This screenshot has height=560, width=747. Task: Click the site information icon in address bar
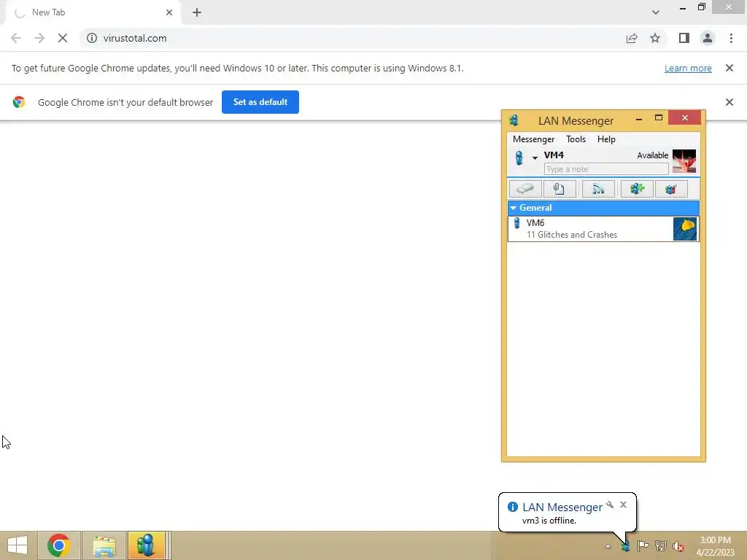92,38
